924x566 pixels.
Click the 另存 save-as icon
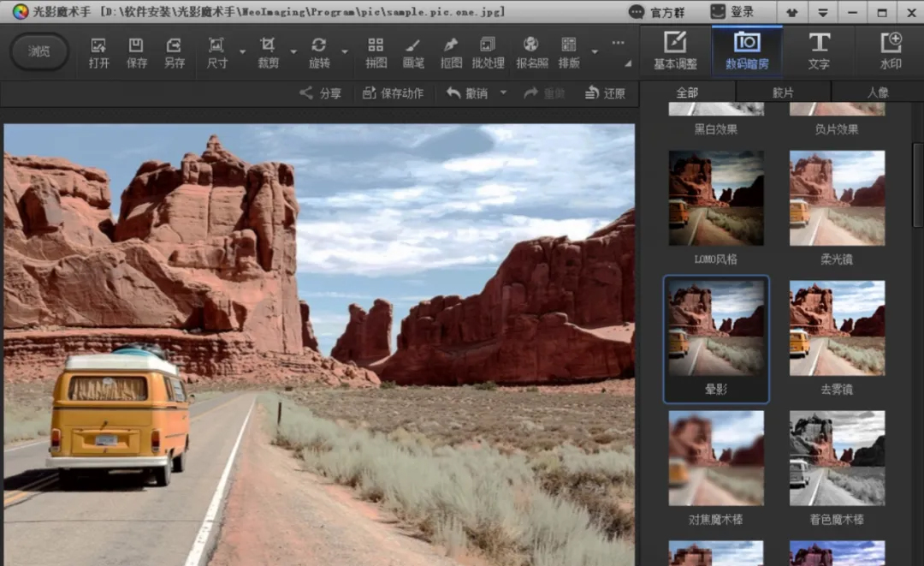[x=174, y=52]
